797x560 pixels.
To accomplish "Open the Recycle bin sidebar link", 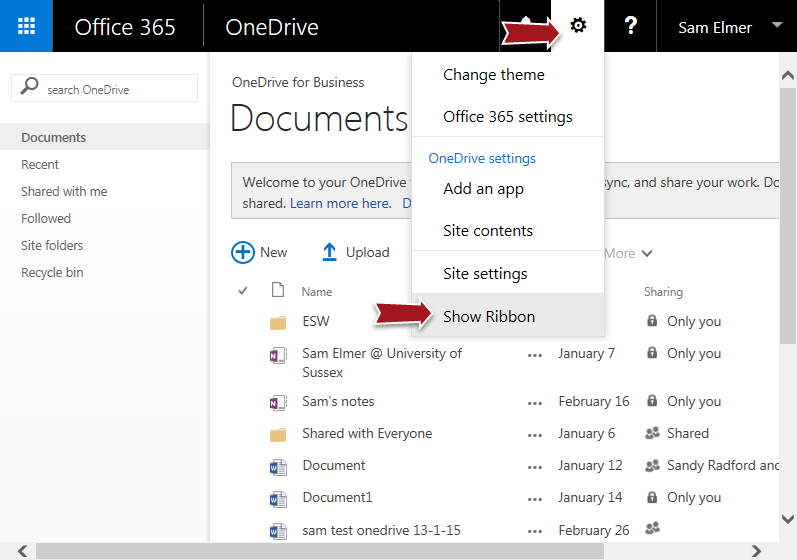I will point(52,272).
